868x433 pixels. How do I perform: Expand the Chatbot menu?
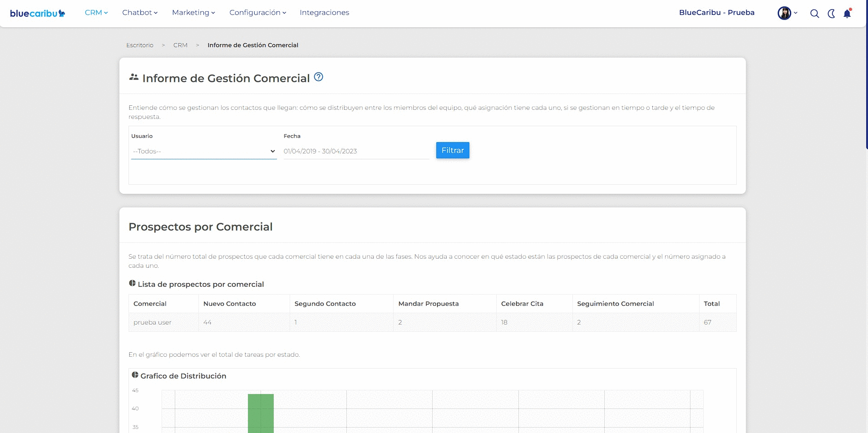pyautogui.click(x=140, y=13)
